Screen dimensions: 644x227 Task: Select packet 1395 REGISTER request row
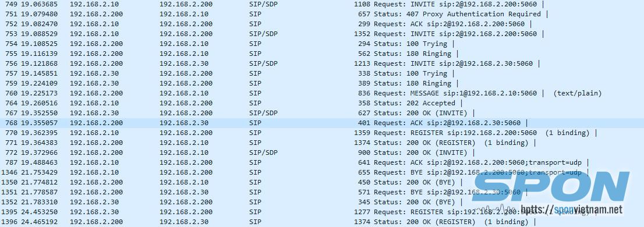click(322, 212)
